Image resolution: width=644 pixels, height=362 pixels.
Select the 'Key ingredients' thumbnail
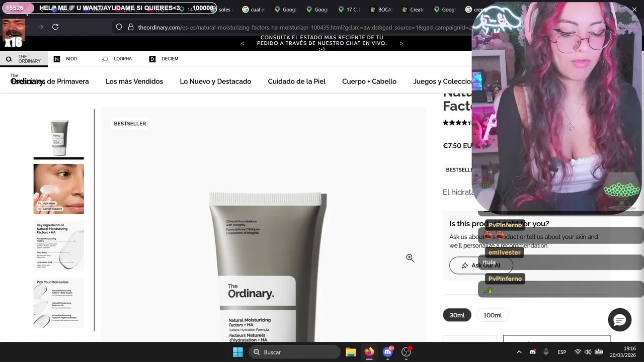point(59,246)
